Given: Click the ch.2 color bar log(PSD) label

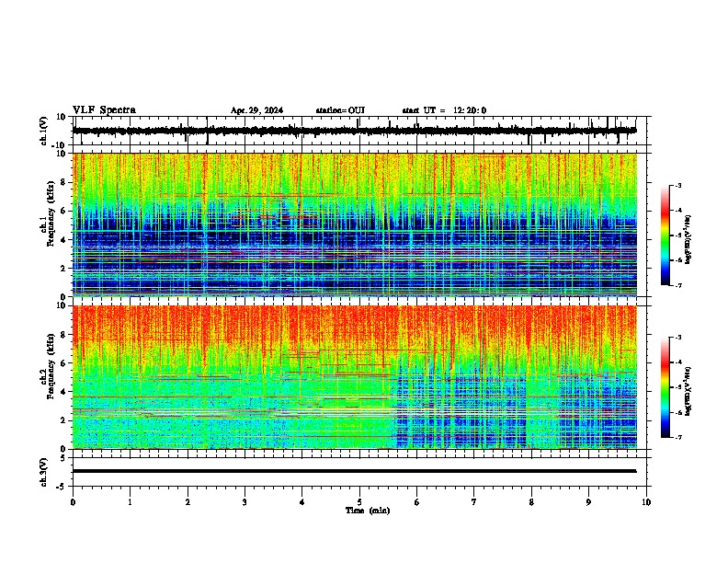Looking at the screenshot, I should [688, 392].
